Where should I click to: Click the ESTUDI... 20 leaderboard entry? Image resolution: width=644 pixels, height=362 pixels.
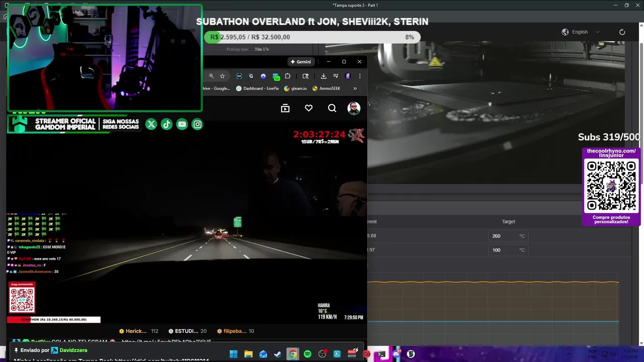(188, 331)
